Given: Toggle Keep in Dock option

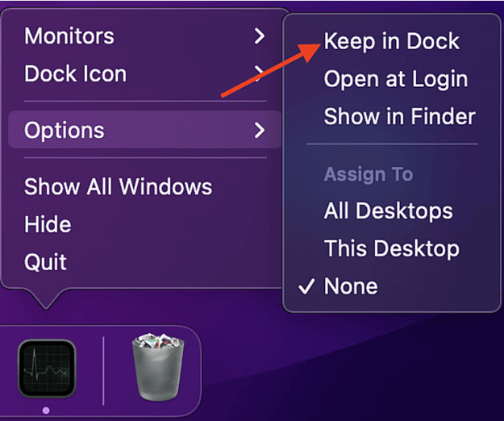Looking at the screenshot, I should click(391, 41).
